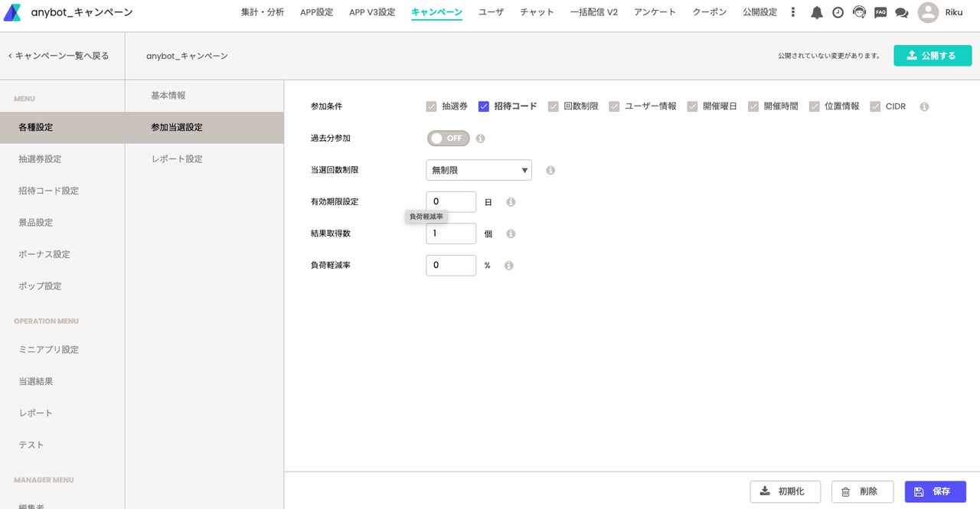This screenshot has width=980, height=509.
Task: Toggle the 過去分参加 OFF switch
Action: click(448, 139)
